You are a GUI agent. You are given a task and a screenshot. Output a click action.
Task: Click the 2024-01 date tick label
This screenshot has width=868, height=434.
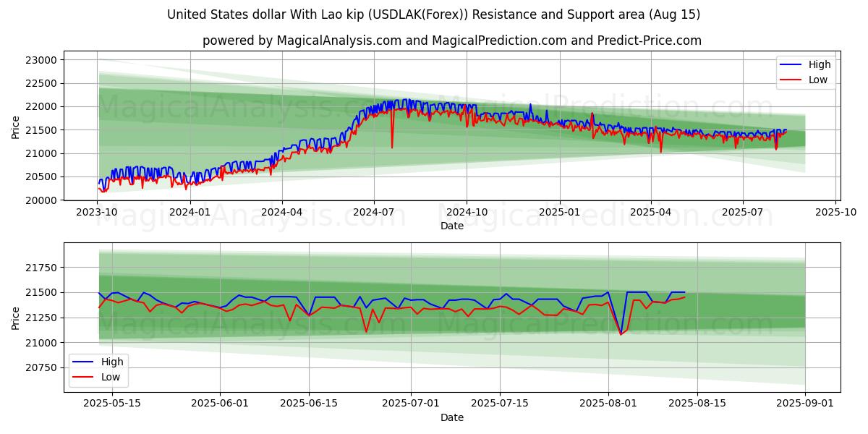tap(190, 213)
